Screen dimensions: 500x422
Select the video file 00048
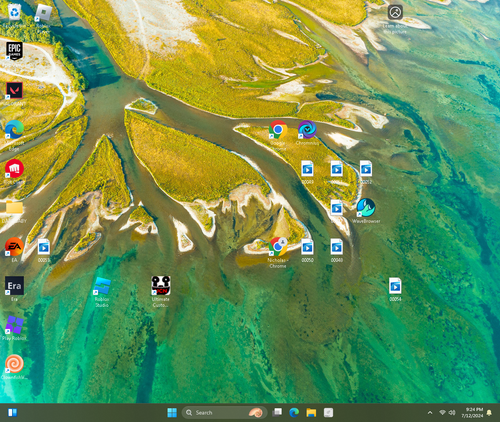pos(337,247)
